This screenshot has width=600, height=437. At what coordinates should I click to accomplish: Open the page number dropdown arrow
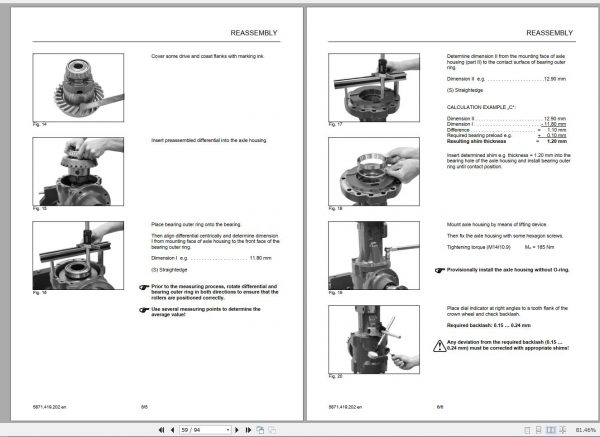tap(228, 430)
